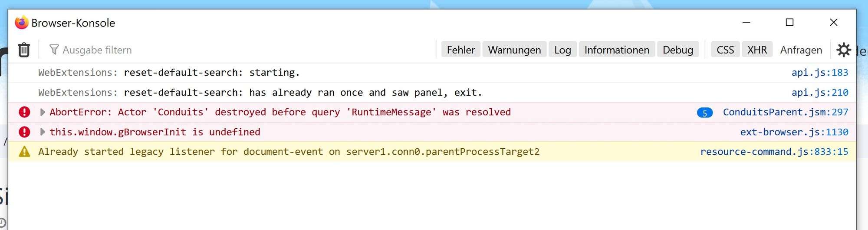Screen dimensions: 868x230
Task: Click the filter funnel icon
Action: coord(54,50)
